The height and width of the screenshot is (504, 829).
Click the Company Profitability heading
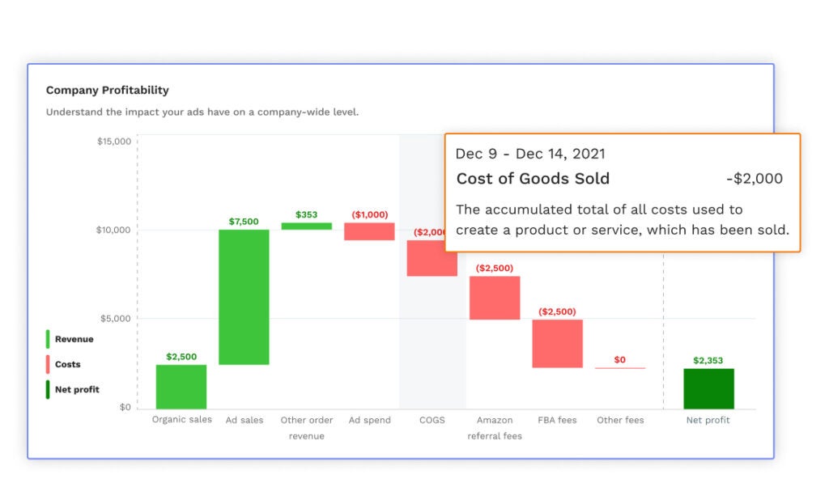pos(108,91)
